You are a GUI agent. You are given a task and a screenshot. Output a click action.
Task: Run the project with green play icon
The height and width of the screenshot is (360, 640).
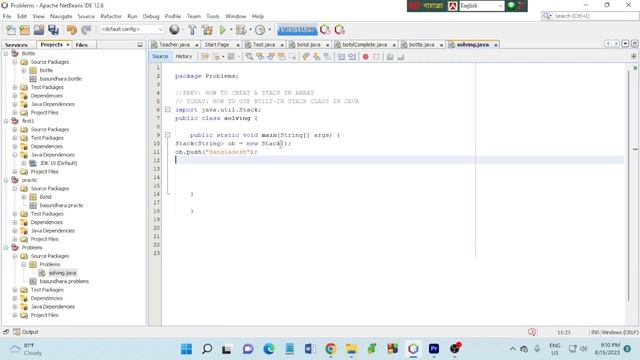(x=222, y=30)
